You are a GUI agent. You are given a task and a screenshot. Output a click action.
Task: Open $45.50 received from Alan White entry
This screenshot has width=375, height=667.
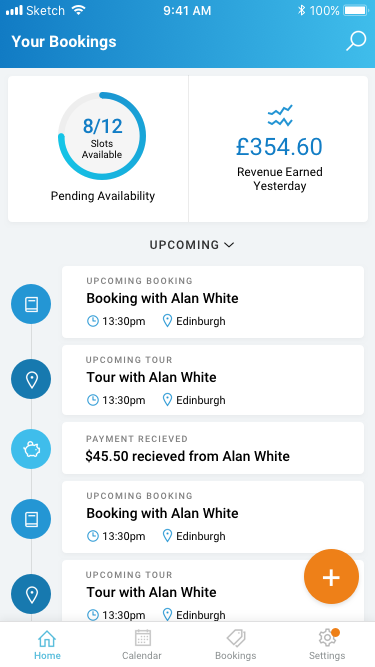213,448
